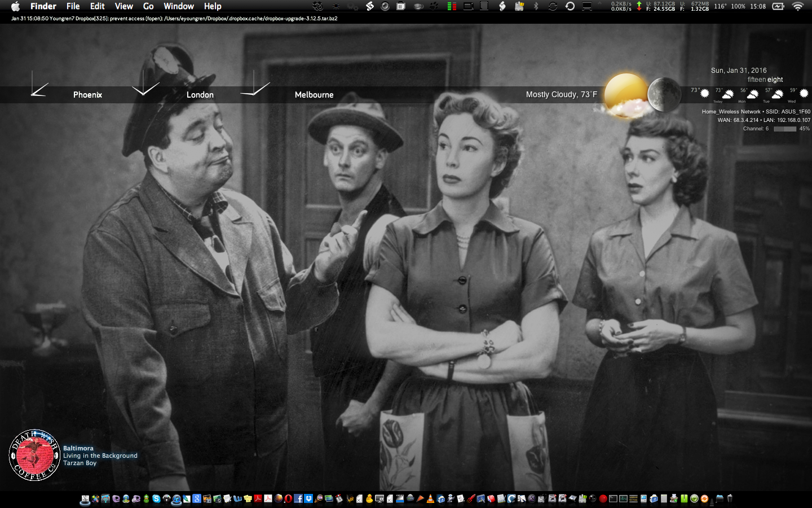Click the red rocket dock icon

coord(471,499)
